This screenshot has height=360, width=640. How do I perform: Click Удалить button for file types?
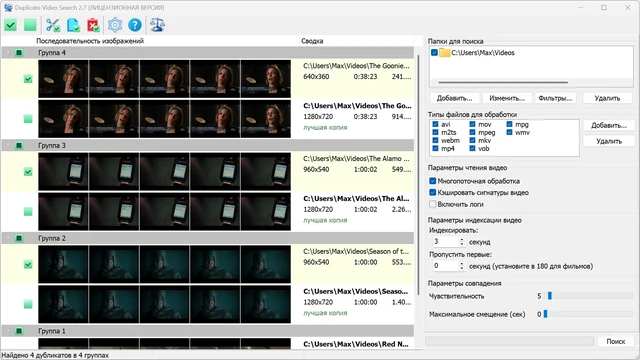609,141
